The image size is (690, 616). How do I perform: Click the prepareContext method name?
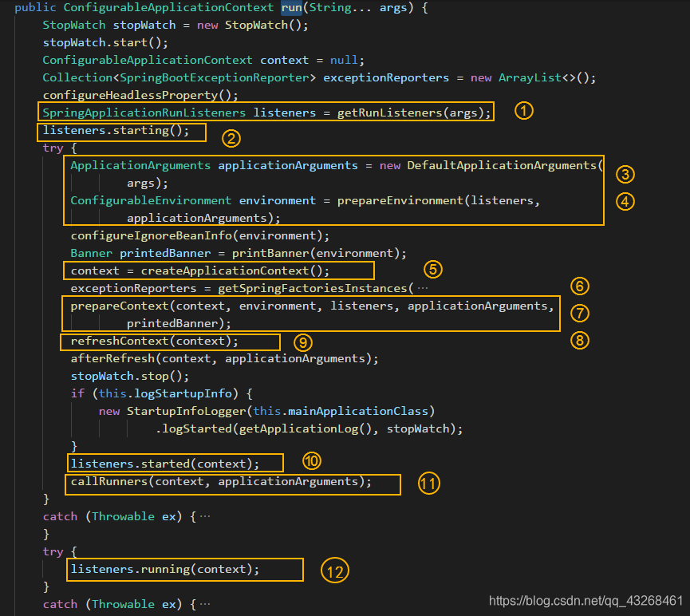tap(119, 306)
